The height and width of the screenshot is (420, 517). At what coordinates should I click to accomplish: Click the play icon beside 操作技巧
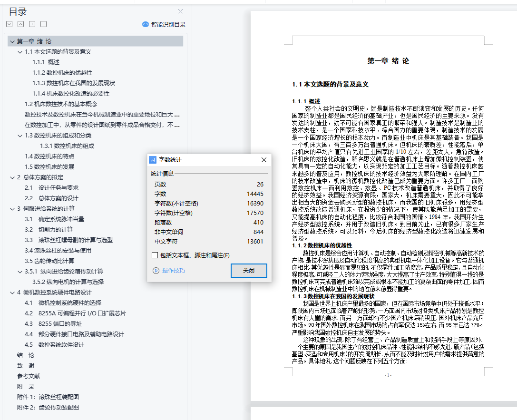click(x=156, y=271)
